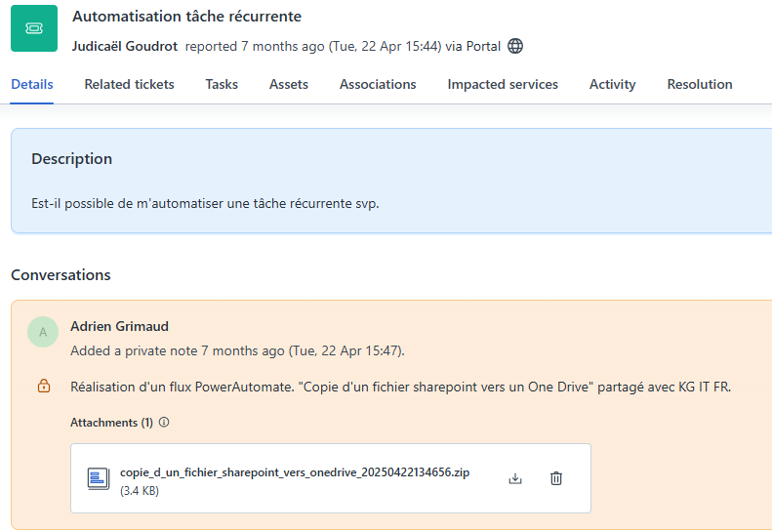This screenshot has height=532, width=772.
Task: Click the green ticket type icon
Action: [34, 28]
